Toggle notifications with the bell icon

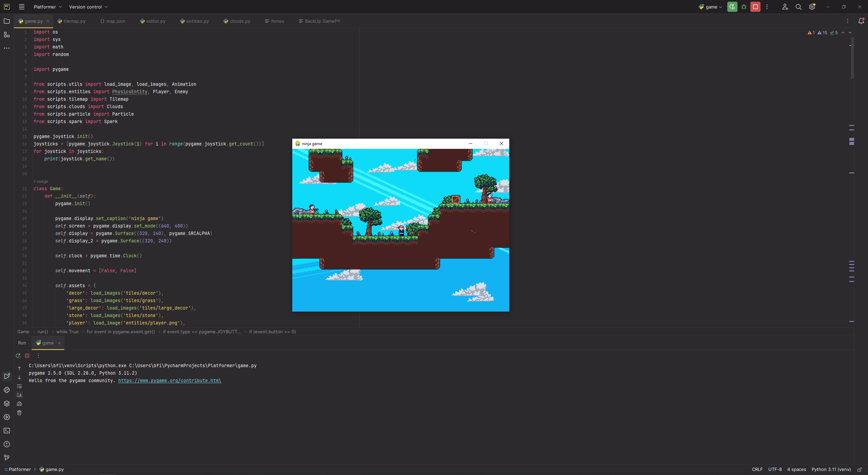[861, 21]
